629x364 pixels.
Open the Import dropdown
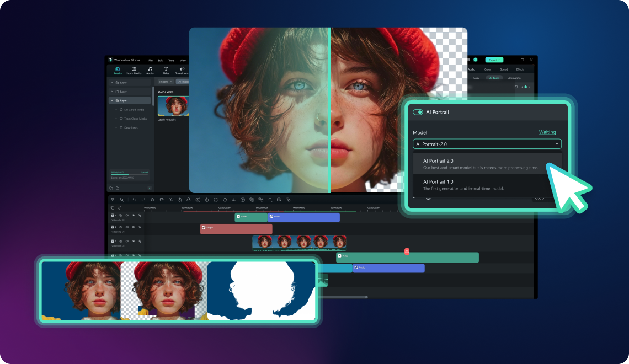tap(166, 82)
